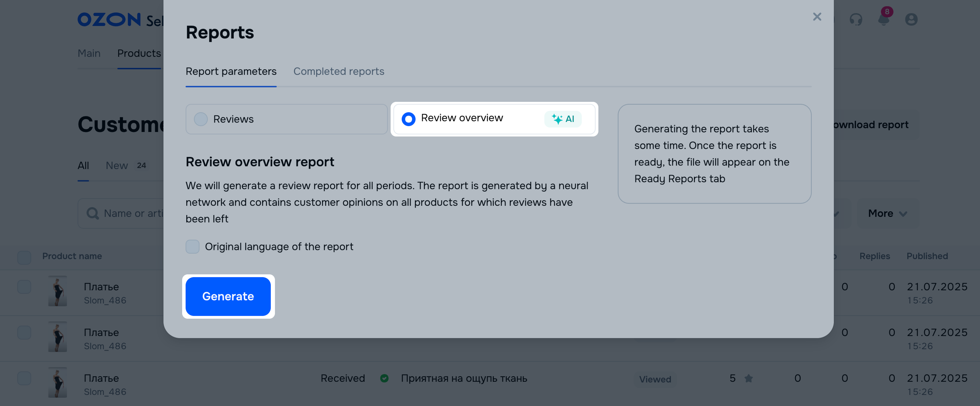Open the Products navigation tab
980x406 pixels.
[139, 53]
